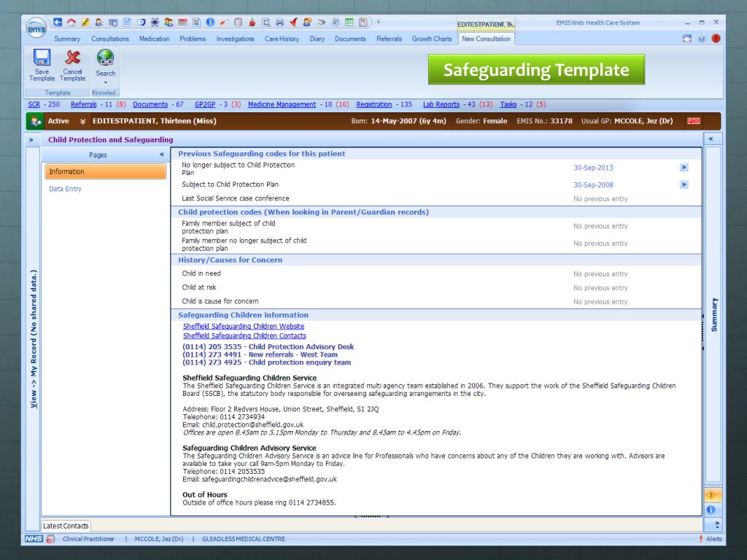Open the Tasks workflow link
747x560 pixels.
click(508, 104)
